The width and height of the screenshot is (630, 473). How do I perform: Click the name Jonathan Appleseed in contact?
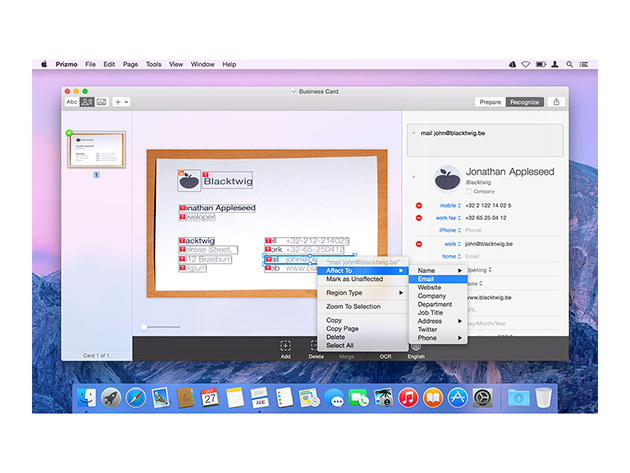coord(510,172)
